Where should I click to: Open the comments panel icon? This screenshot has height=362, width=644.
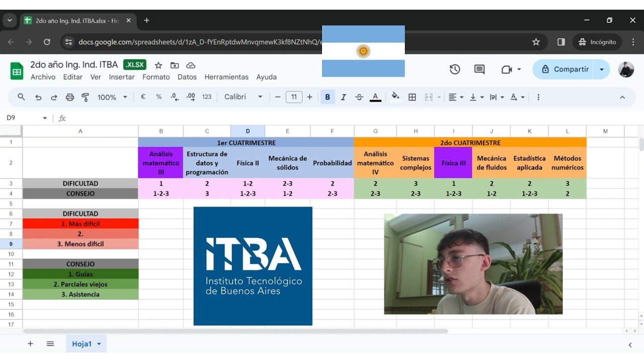(x=479, y=69)
